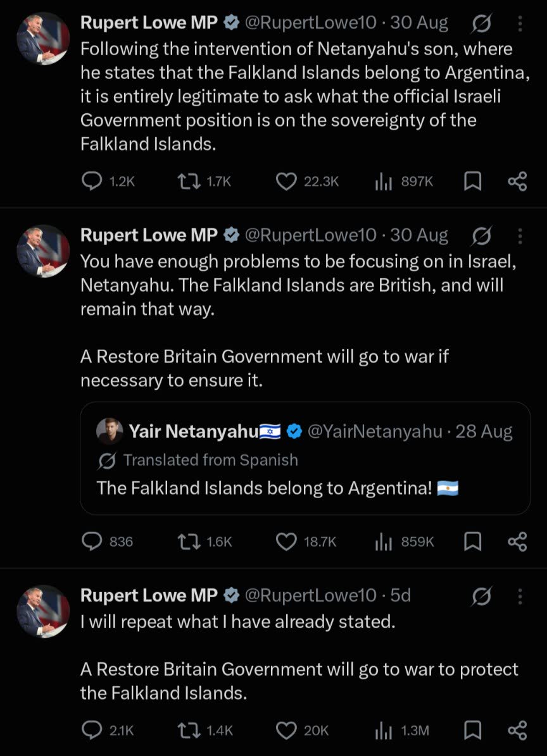Click the Grok icon on the 5d tweet

pyautogui.click(x=481, y=596)
